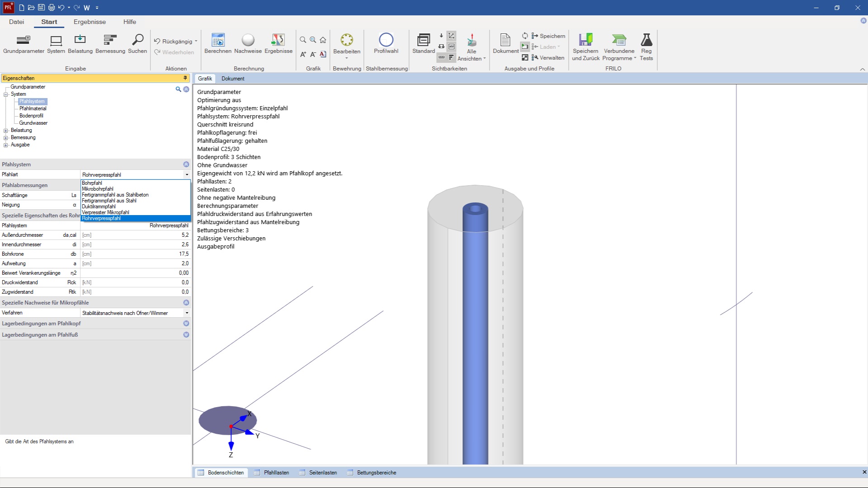Activate the Suchen tool
868x488 pixels.
pyautogui.click(x=137, y=44)
